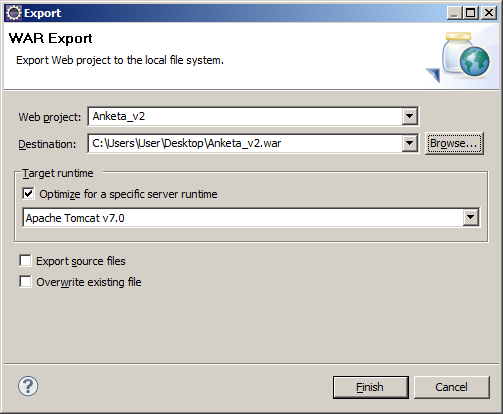
Task: Click the Eclipse gear icon in title bar
Action: coord(14,13)
